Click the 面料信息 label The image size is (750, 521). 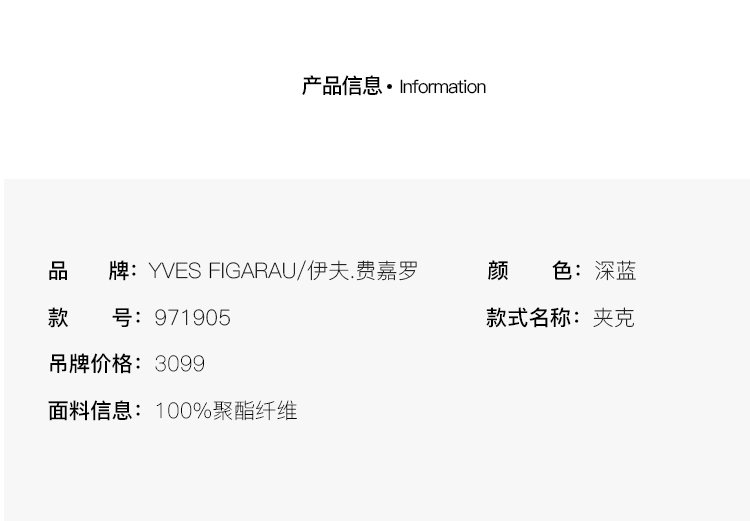point(90,411)
